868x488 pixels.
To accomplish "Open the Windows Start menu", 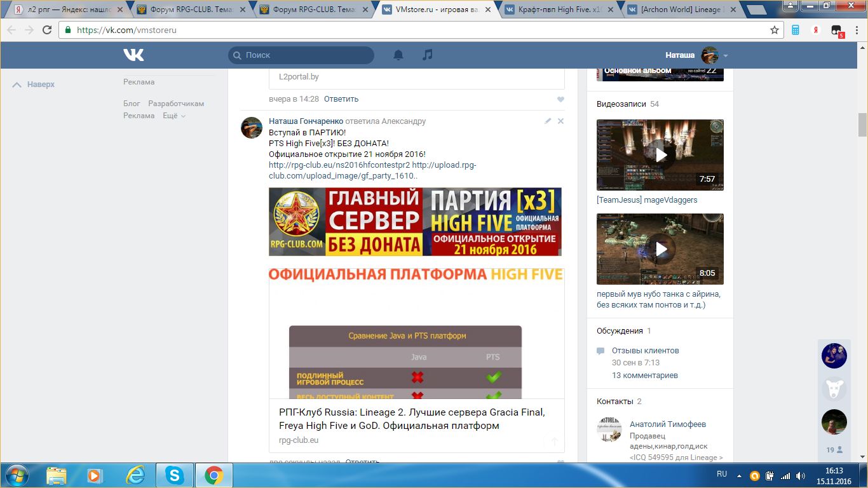I will pos(17,475).
